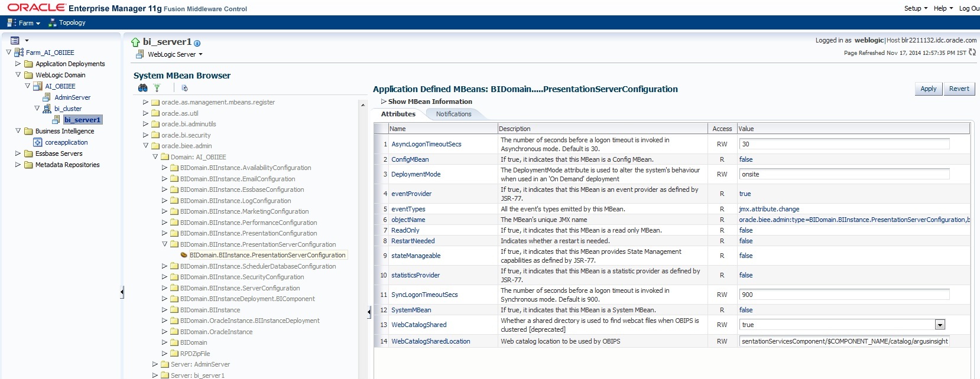The width and height of the screenshot is (980, 379).
Task: Open the Help menu
Action: point(943,8)
